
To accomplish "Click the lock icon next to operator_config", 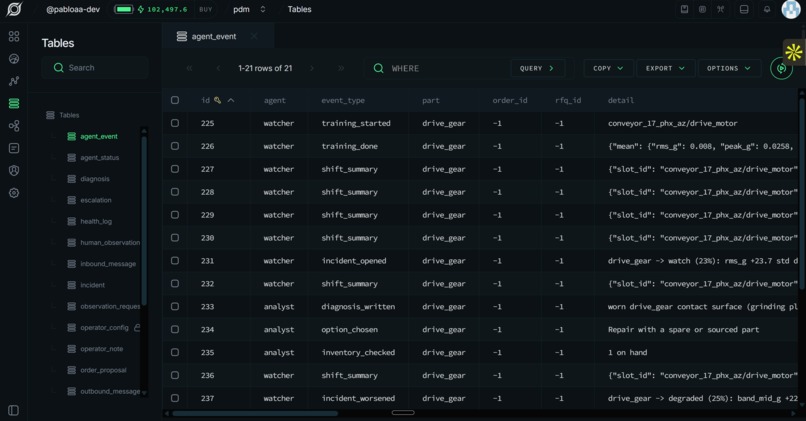I will click(137, 327).
